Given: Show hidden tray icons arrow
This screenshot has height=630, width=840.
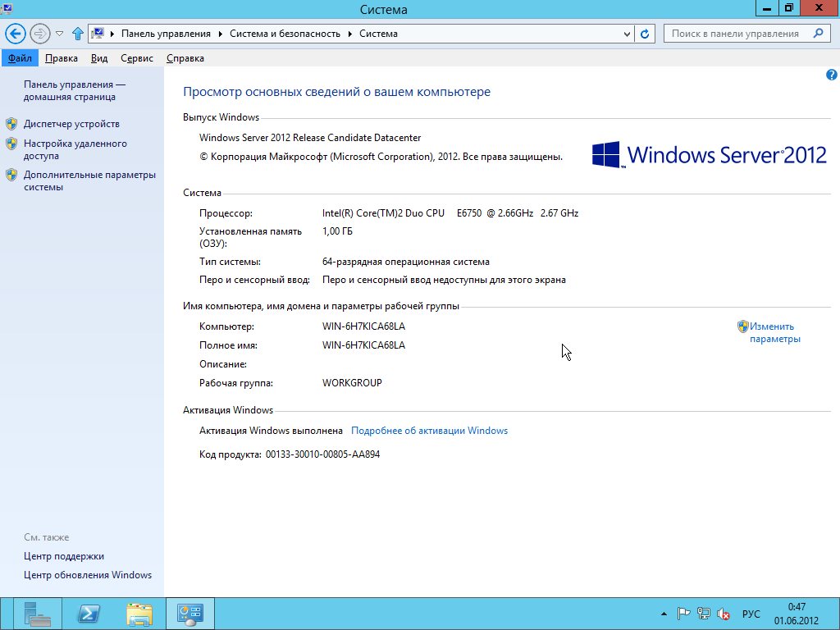Looking at the screenshot, I should (x=664, y=614).
